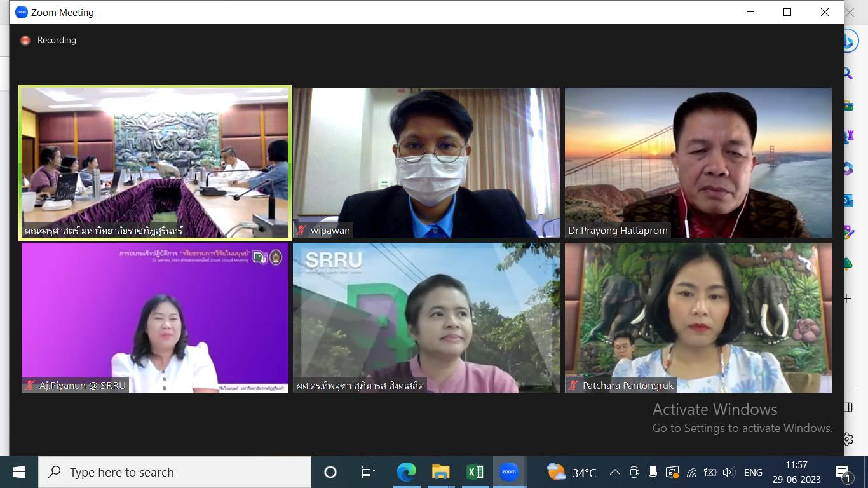This screenshot has height=488, width=868.
Task: Open the Windows Start menu
Action: point(19,472)
